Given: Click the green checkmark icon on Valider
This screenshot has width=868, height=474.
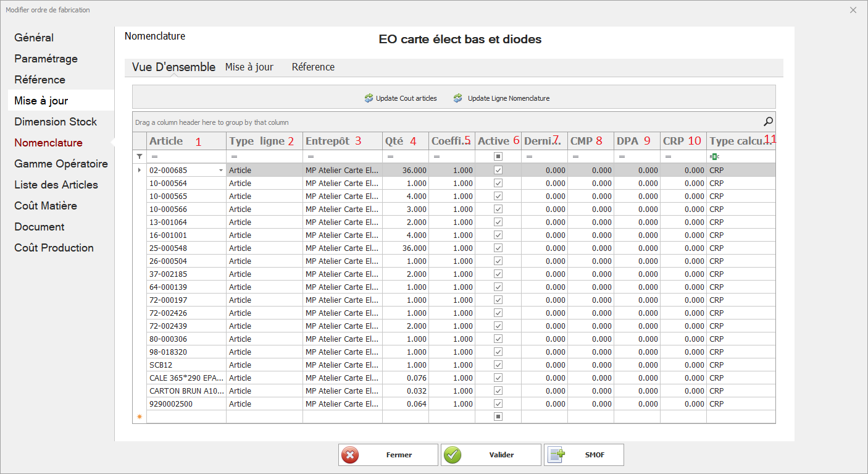Looking at the screenshot, I should (453, 455).
